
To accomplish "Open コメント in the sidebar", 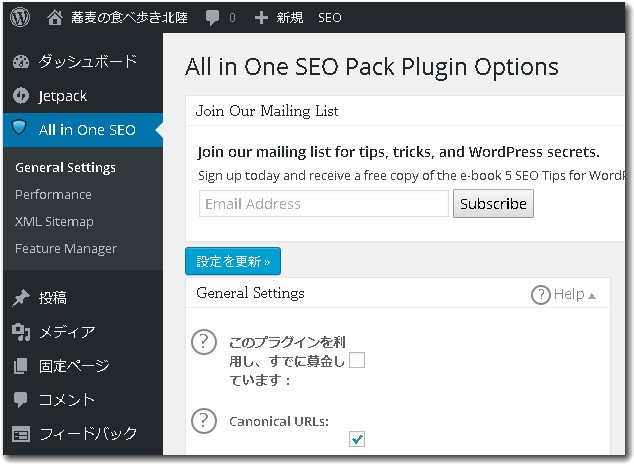I will (x=67, y=399).
